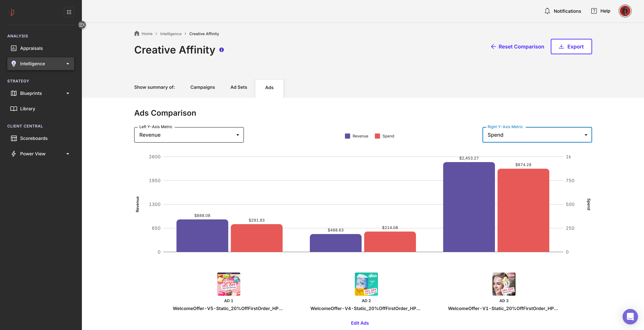Click the Blueprints map icon
The height and width of the screenshot is (330, 644).
tap(14, 93)
